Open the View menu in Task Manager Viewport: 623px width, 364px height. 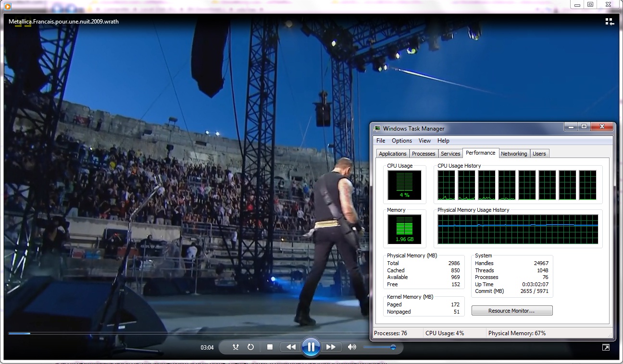tap(424, 141)
